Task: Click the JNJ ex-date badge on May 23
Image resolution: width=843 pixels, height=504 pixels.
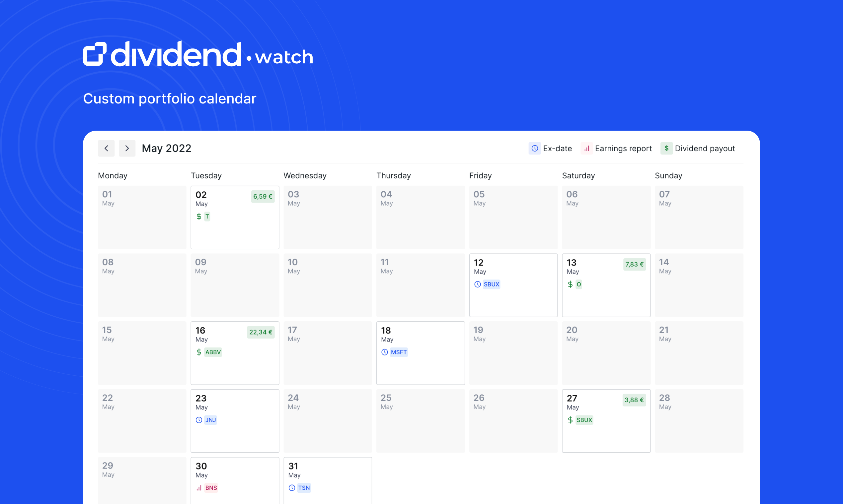Action: (x=211, y=420)
